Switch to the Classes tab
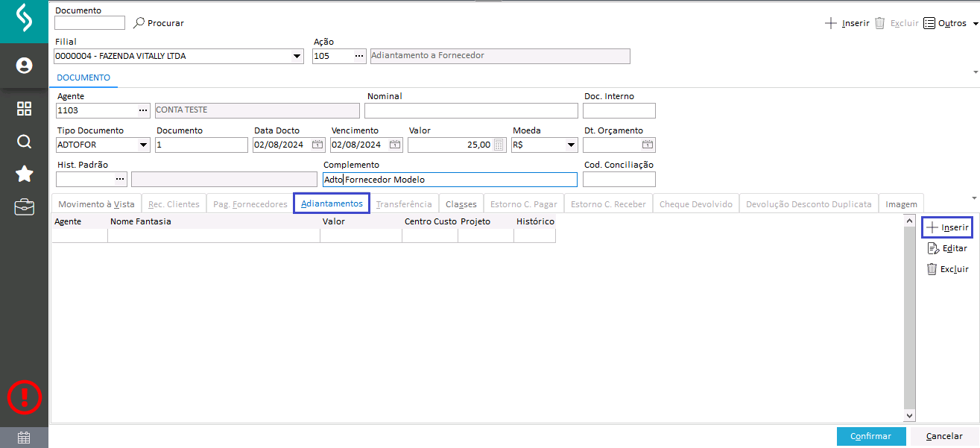The width and height of the screenshot is (980, 448). (x=461, y=204)
